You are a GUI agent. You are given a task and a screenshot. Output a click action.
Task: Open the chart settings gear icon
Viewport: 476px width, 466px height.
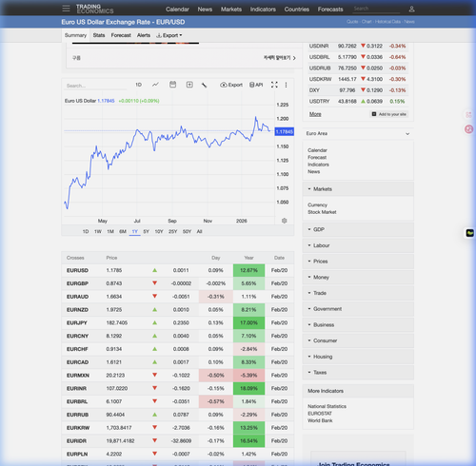285,221
